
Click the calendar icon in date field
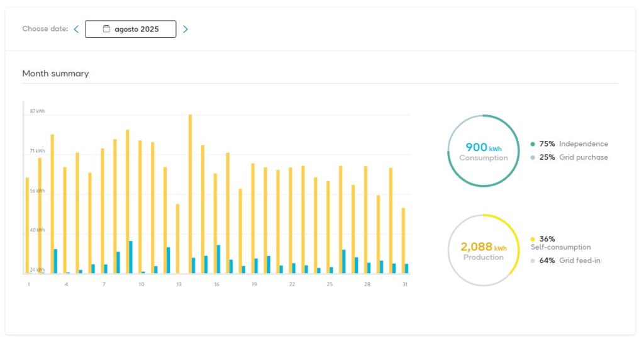tap(106, 29)
